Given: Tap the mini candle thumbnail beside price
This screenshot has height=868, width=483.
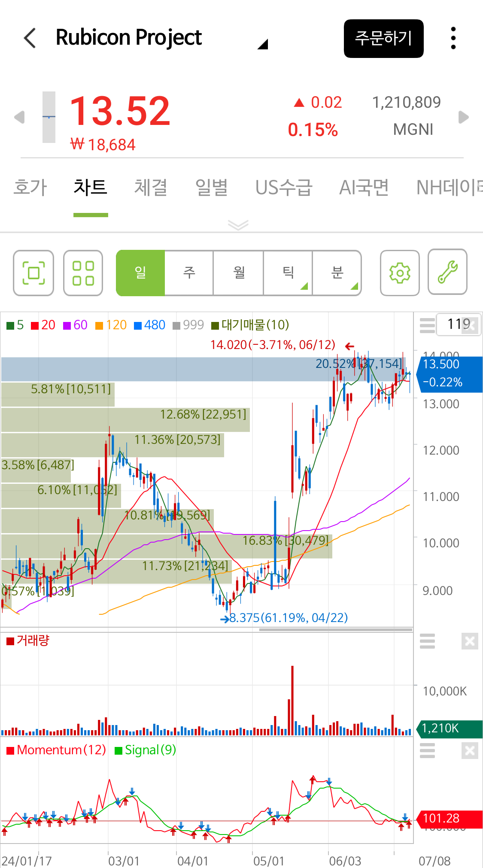Looking at the screenshot, I should point(49,117).
